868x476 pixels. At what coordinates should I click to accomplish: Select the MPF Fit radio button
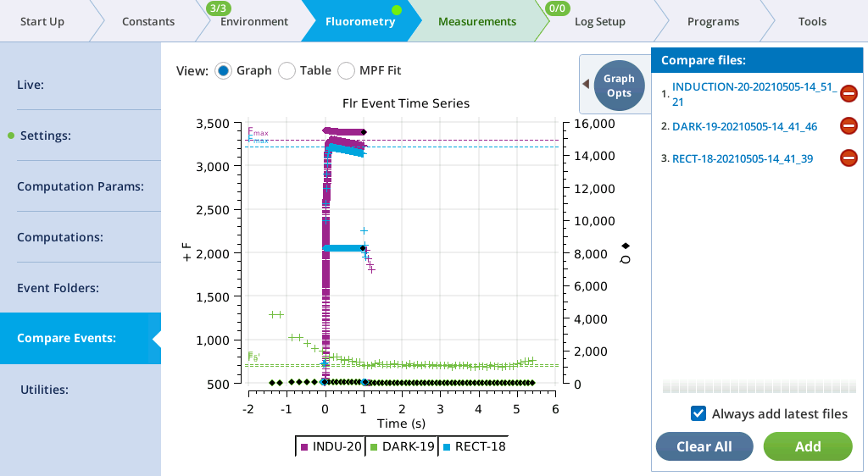pyautogui.click(x=347, y=70)
